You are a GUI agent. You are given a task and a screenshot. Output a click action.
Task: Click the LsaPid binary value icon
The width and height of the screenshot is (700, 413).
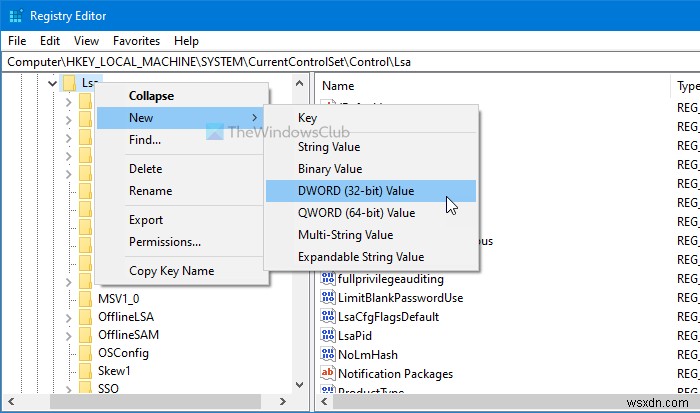click(328, 335)
